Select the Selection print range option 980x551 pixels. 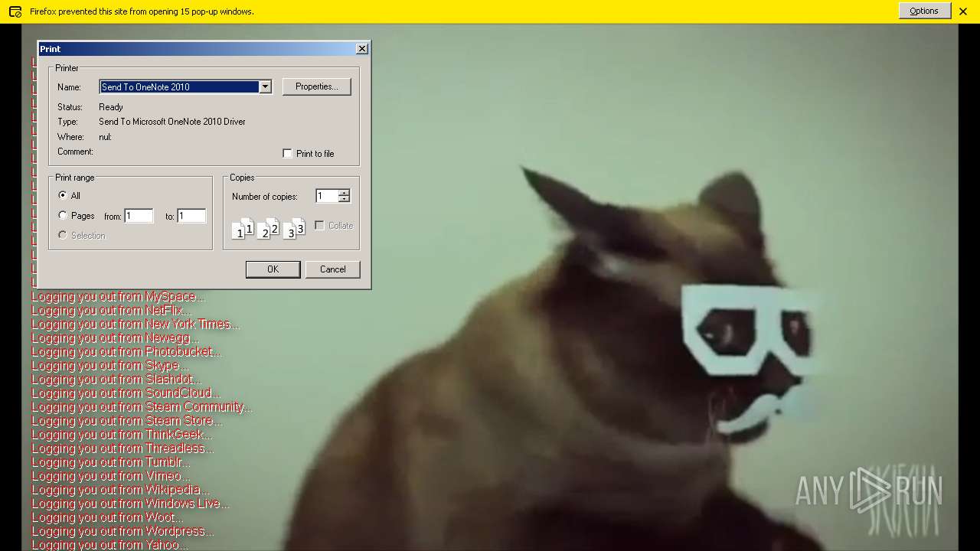63,235
